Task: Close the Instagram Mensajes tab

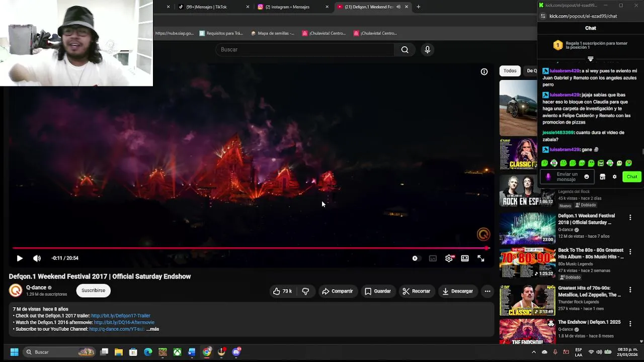Action: 327,7
